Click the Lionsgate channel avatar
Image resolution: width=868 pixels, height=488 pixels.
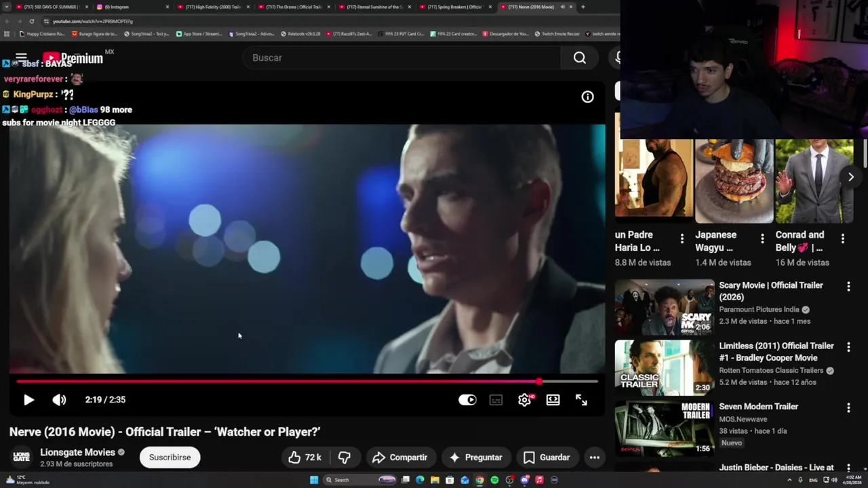21,457
